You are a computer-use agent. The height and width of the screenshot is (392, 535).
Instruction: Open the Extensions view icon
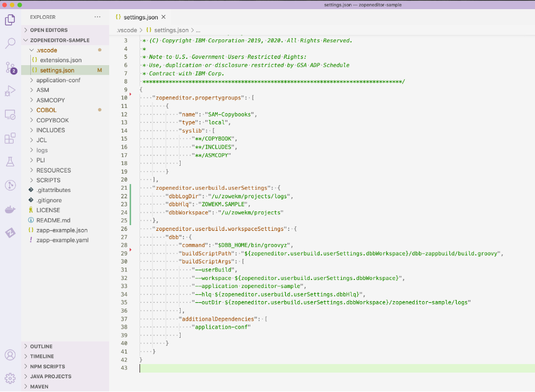coord(10,138)
